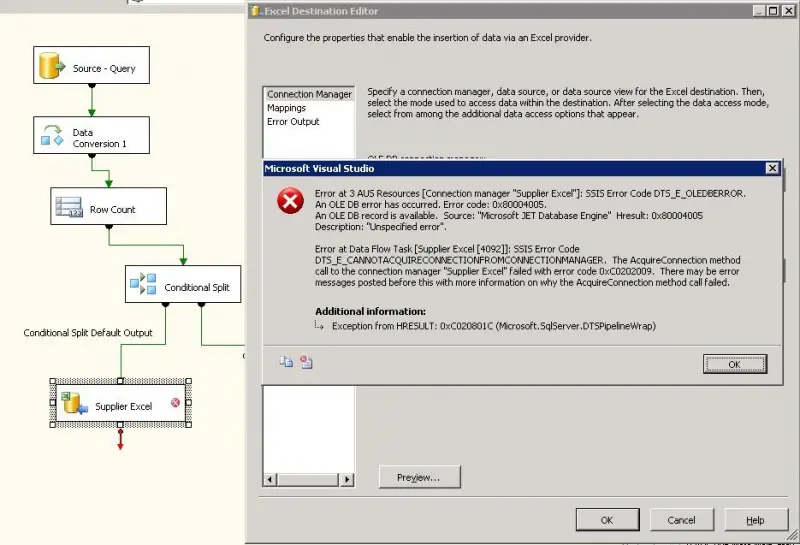Select the Supplier Excel destination component
Image resolution: width=800 pixels, height=545 pixels.
[x=120, y=403]
